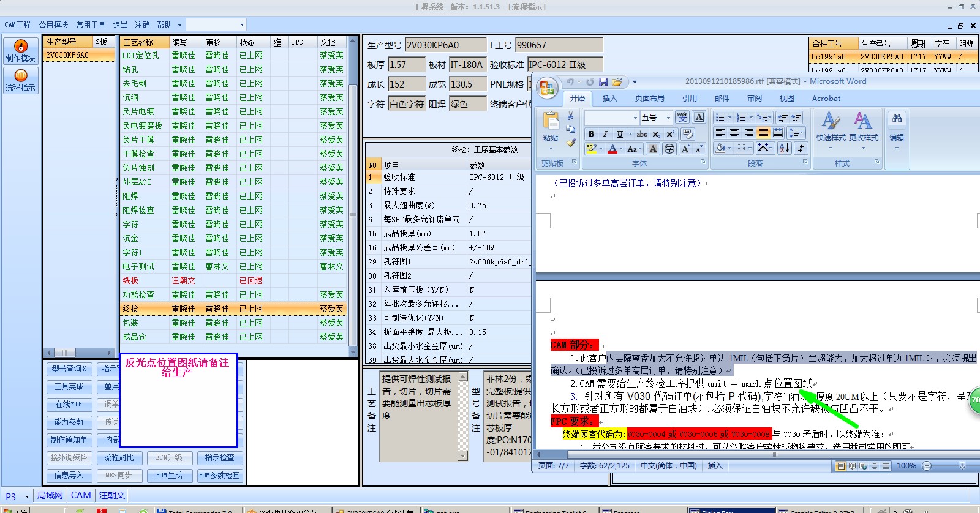Open the P3 dropdown at the bottom left

pyautogui.click(x=27, y=496)
